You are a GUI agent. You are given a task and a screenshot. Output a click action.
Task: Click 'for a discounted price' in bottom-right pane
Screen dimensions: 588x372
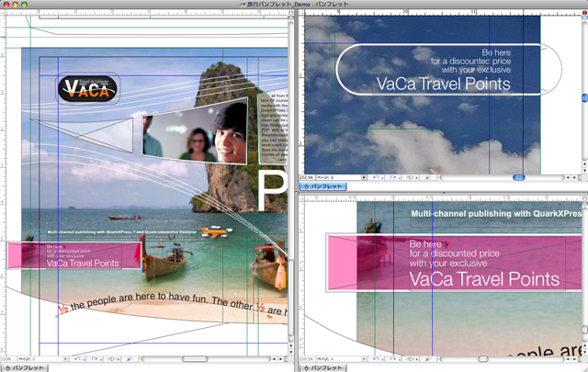(x=454, y=254)
